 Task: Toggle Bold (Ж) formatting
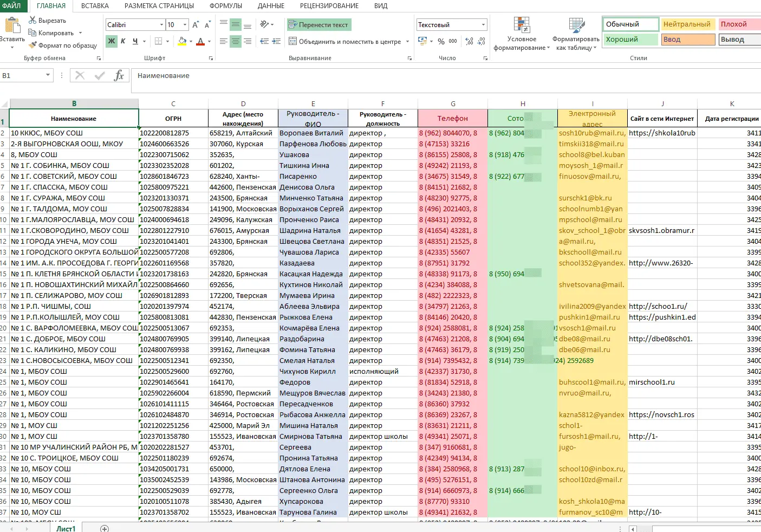[x=112, y=41]
